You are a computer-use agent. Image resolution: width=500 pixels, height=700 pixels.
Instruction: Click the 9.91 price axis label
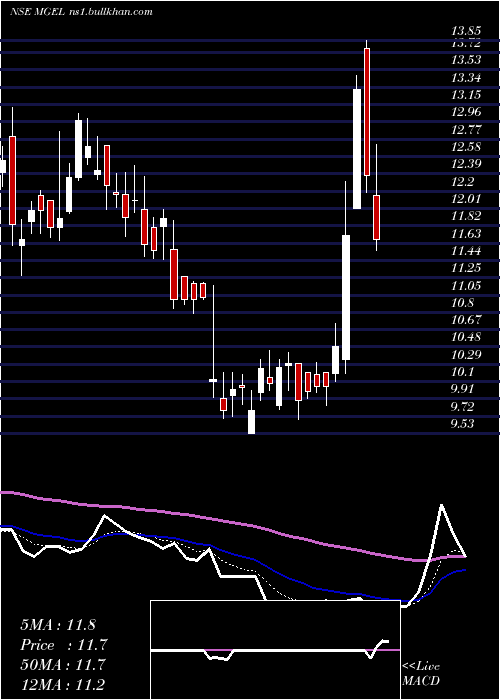coord(462,389)
